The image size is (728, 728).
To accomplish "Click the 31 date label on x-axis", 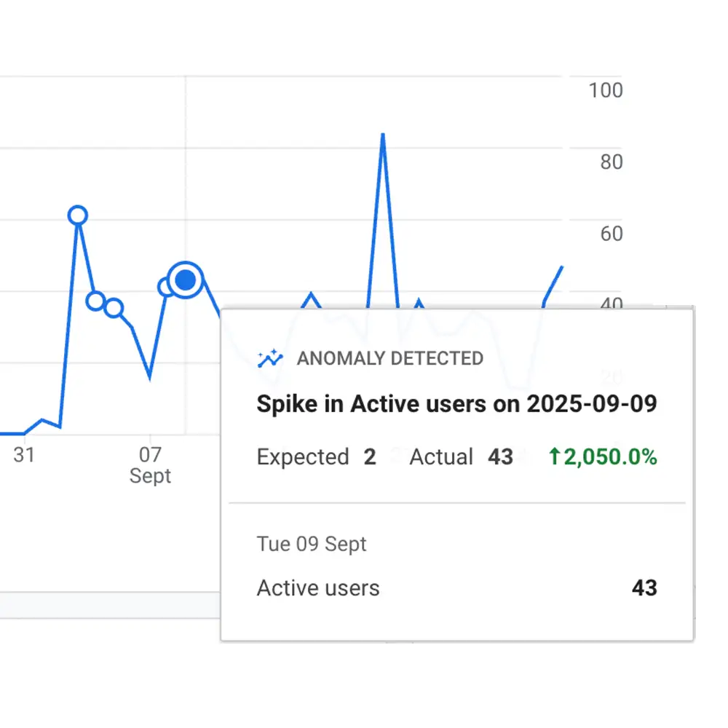I will coord(24,455).
